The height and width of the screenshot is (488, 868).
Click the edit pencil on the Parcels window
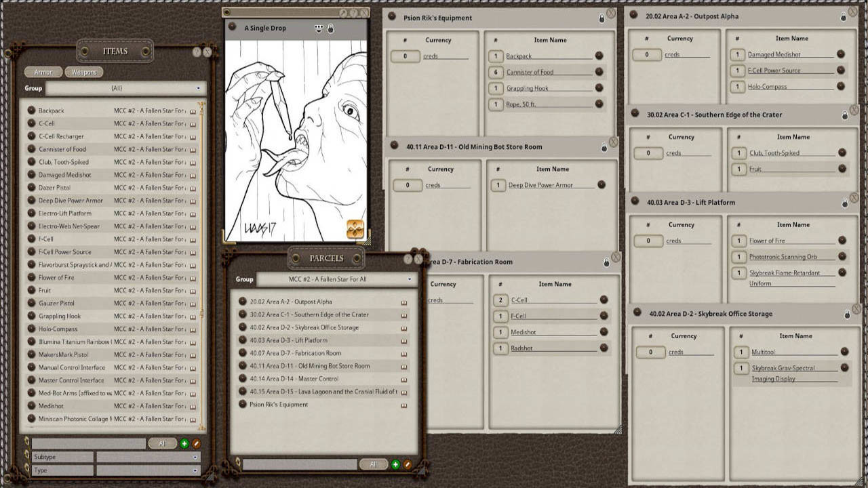coord(408,464)
